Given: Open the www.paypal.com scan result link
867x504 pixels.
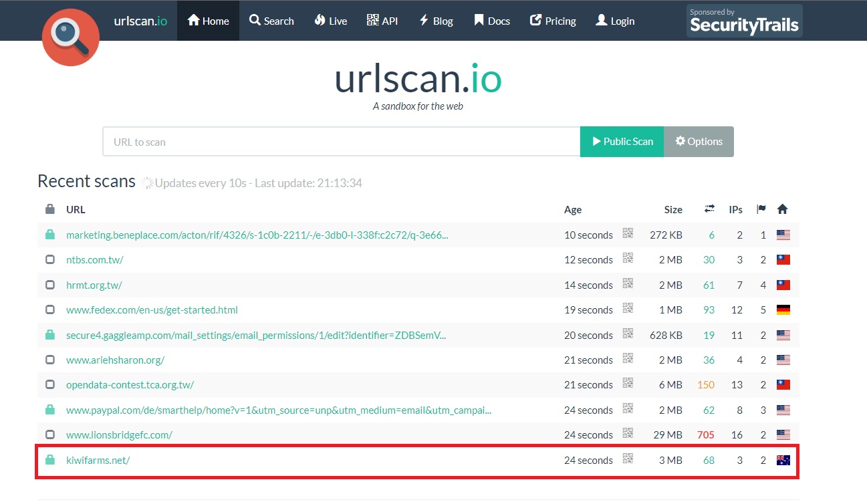Looking at the screenshot, I should pos(279,410).
